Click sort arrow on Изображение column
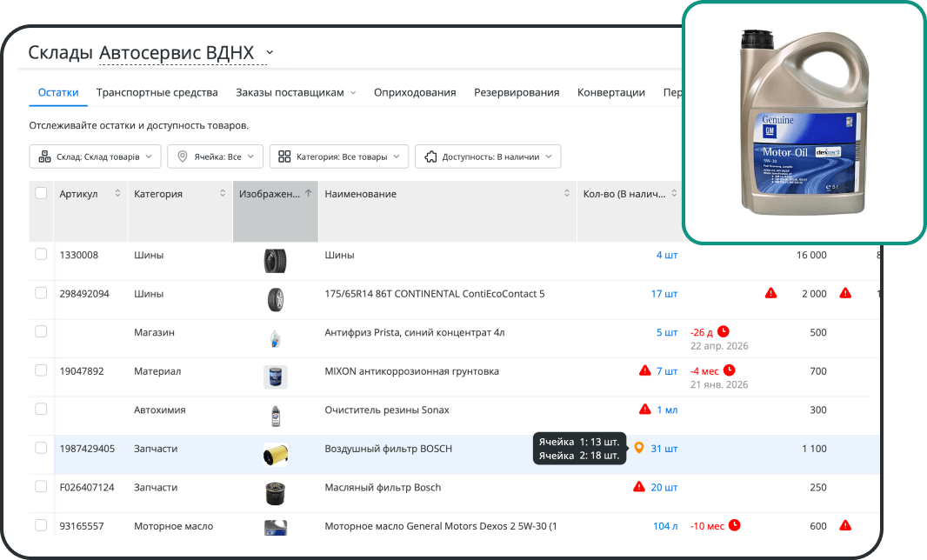927x560 pixels. (309, 193)
